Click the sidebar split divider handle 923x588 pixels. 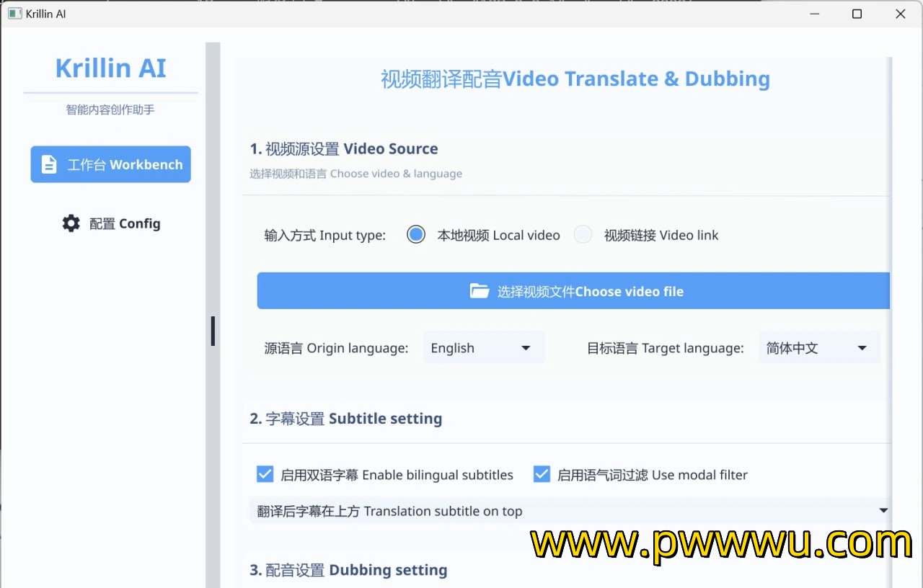pyautogui.click(x=213, y=331)
